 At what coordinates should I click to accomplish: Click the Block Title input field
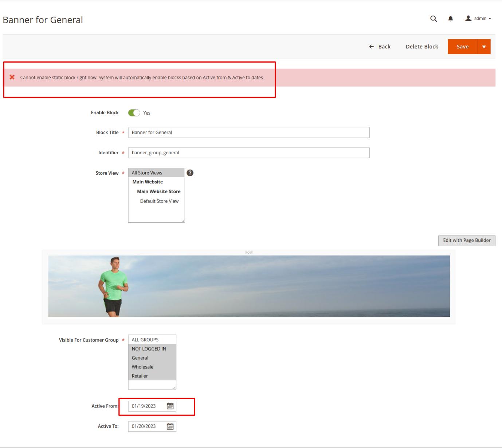pyautogui.click(x=248, y=132)
